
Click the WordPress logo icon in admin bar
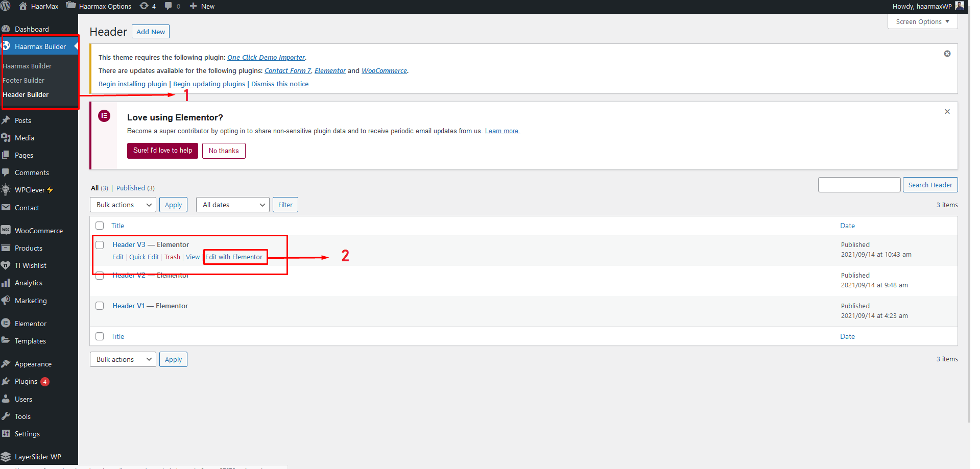pyautogui.click(x=6, y=6)
